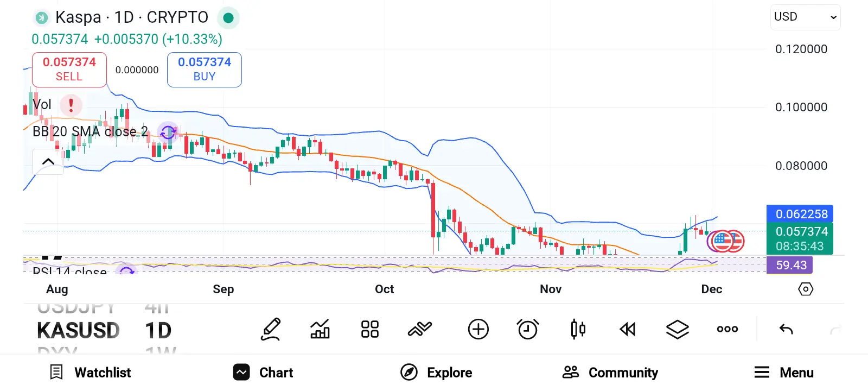This screenshot has width=868, height=391.
Task: Open chart templates via the layers icon
Action: [x=677, y=329]
